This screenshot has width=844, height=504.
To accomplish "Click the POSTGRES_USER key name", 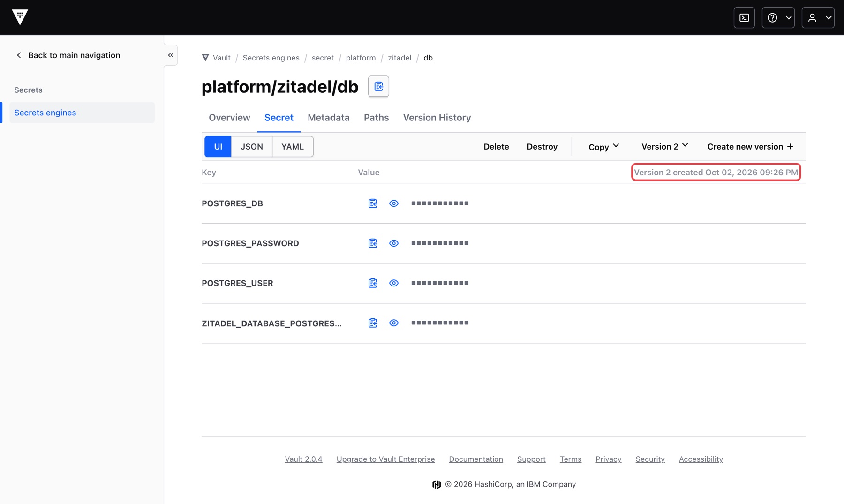I will click(x=237, y=283).
